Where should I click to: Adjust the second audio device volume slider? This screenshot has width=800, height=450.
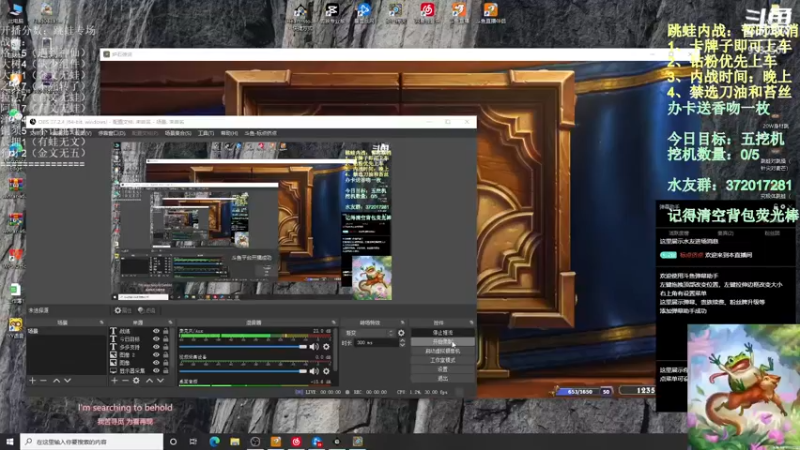[243, 371]
